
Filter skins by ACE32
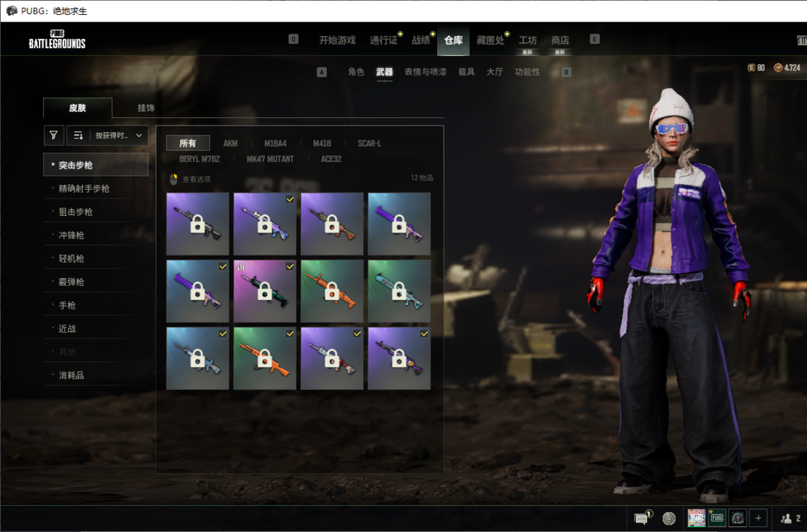pyautogui.click(x=332, y=159)
